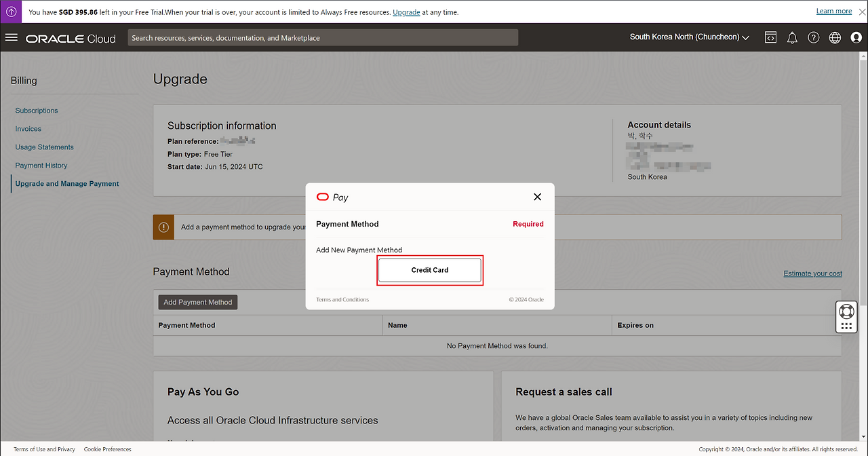This screenshot has width=868, height=456.
Task: Open the Cloud Shell developer tools icon
Action: point(770,38)
